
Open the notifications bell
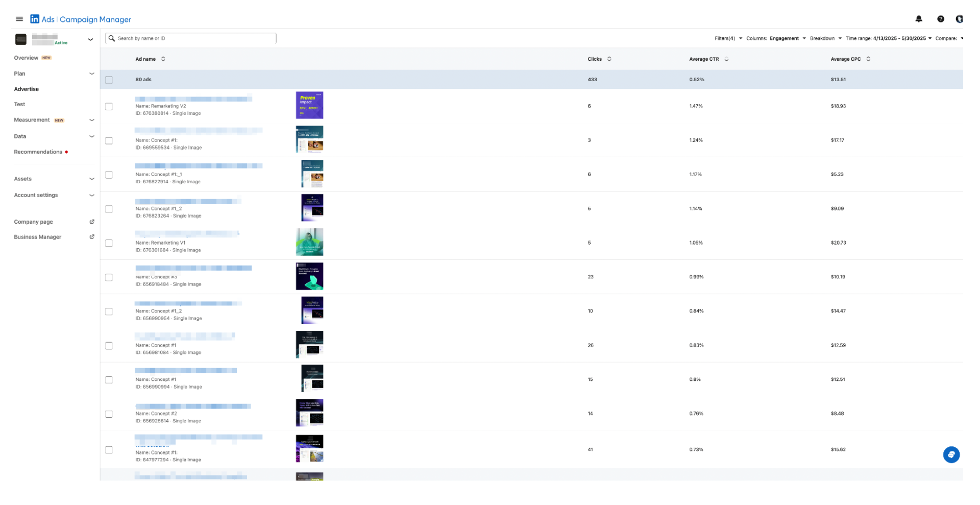click(918, 19)
